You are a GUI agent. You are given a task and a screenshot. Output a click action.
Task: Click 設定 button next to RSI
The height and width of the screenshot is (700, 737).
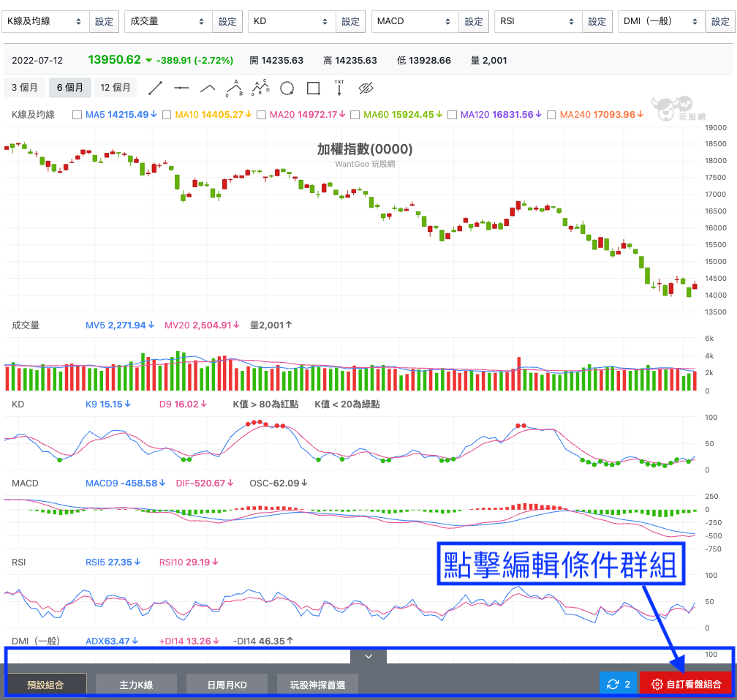point(597,21)
